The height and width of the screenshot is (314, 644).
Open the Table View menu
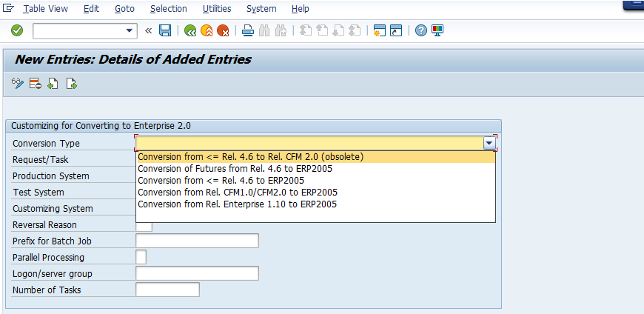tap(46, 9)
